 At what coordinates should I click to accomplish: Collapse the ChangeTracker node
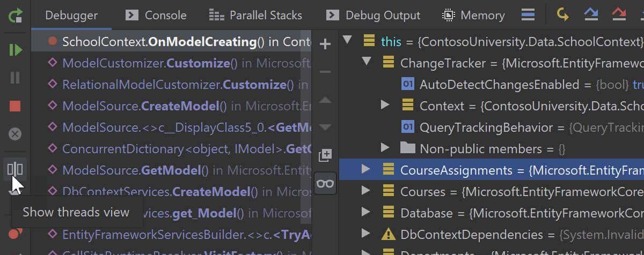[x=367, y=63]
